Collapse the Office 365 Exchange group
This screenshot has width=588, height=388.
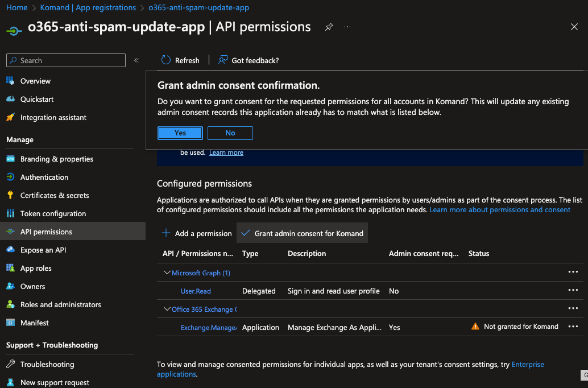coord(167,309)
